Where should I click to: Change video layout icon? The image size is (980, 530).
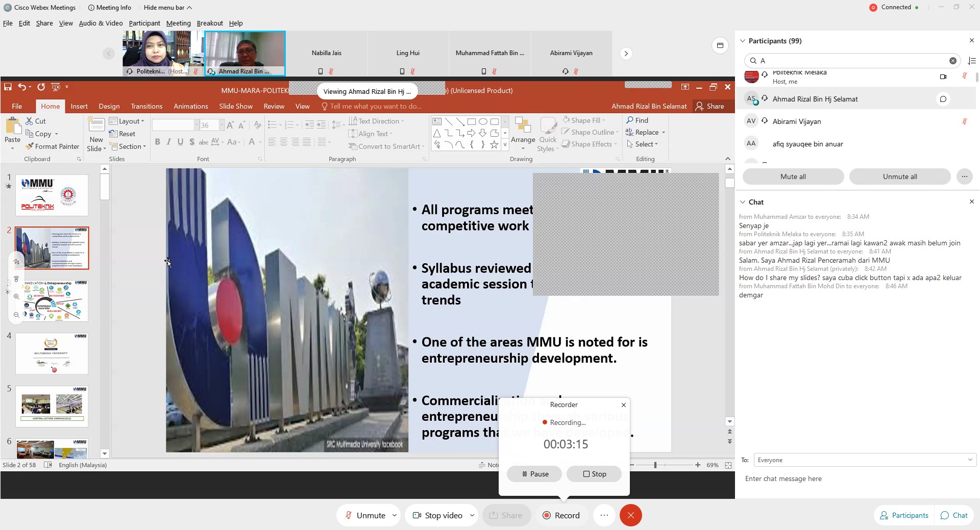[720, 45]
